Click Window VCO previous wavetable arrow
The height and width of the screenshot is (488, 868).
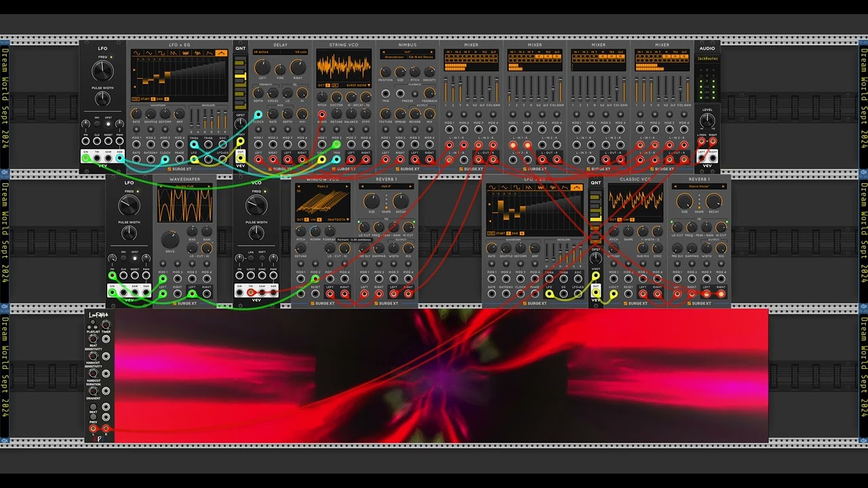pos(298,186)
